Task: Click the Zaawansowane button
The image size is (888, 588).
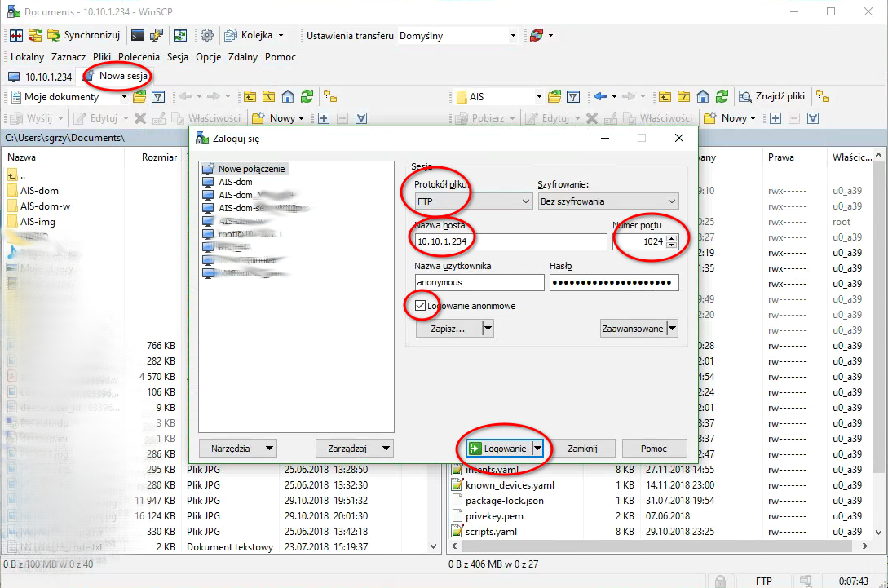Action: click(633, 329)
